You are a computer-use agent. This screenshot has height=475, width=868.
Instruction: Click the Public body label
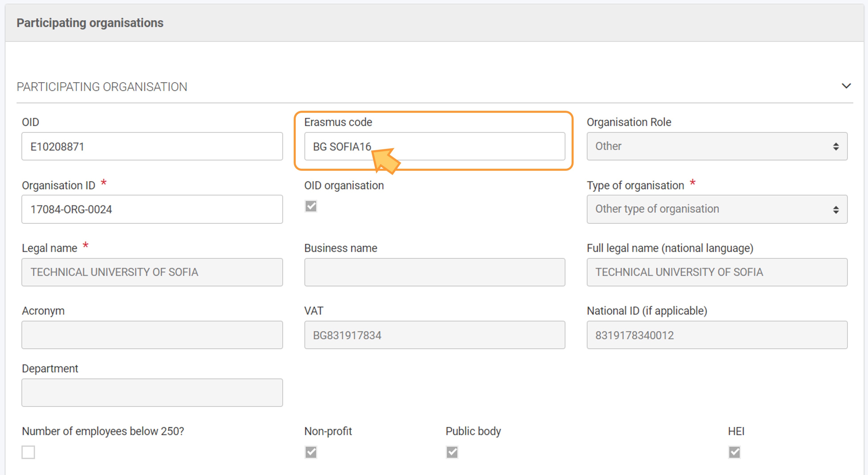(x=473, y=431)
